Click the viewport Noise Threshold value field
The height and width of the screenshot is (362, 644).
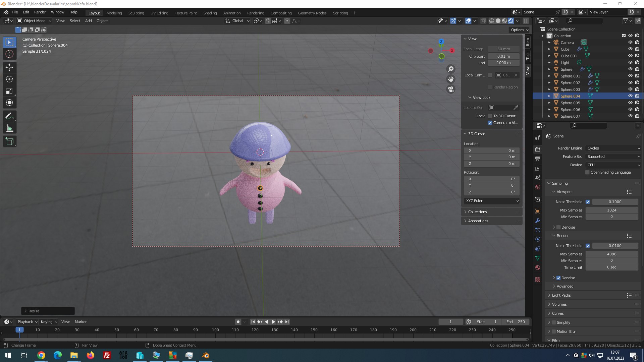615,202
